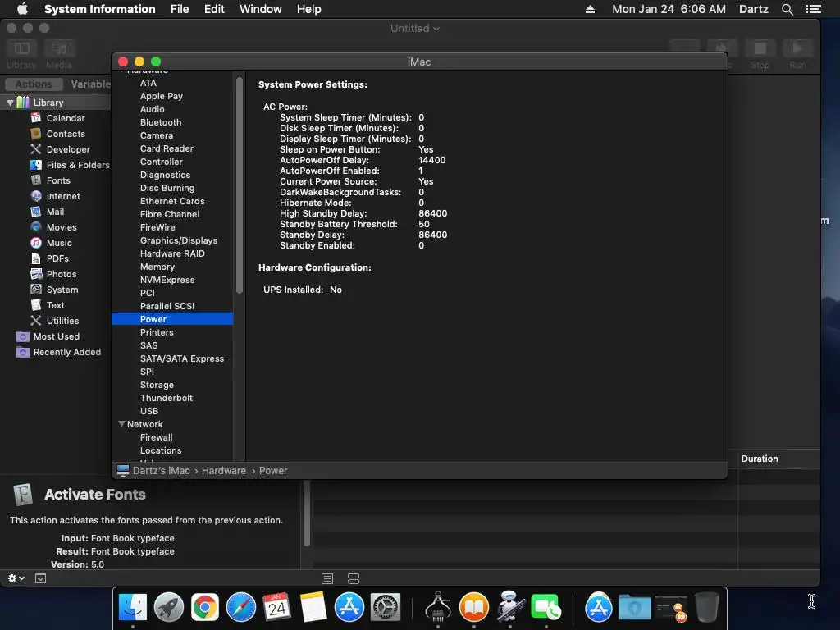Click the System Information sidebar scrollbar

[x=239, y=185]
